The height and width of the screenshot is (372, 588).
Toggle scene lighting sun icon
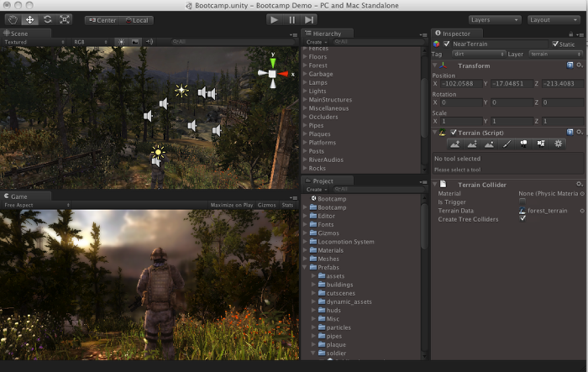pos(120,41)
